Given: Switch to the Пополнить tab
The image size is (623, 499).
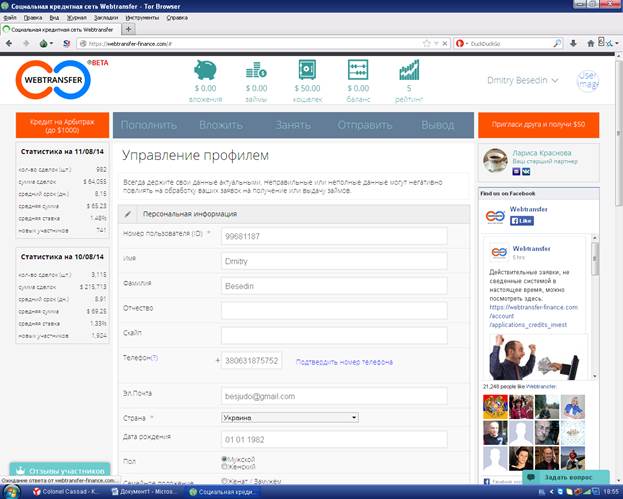Looking at the screenshot, I should click(149, 125).
